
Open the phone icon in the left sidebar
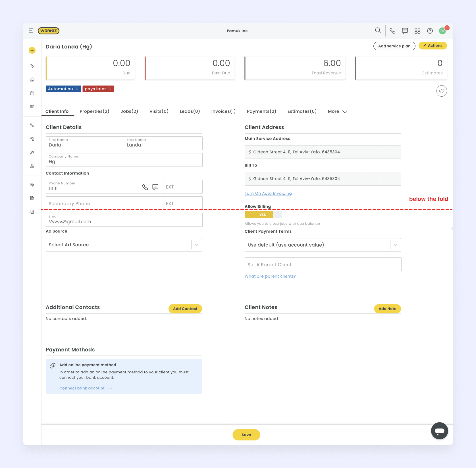(x=32, y=125)
